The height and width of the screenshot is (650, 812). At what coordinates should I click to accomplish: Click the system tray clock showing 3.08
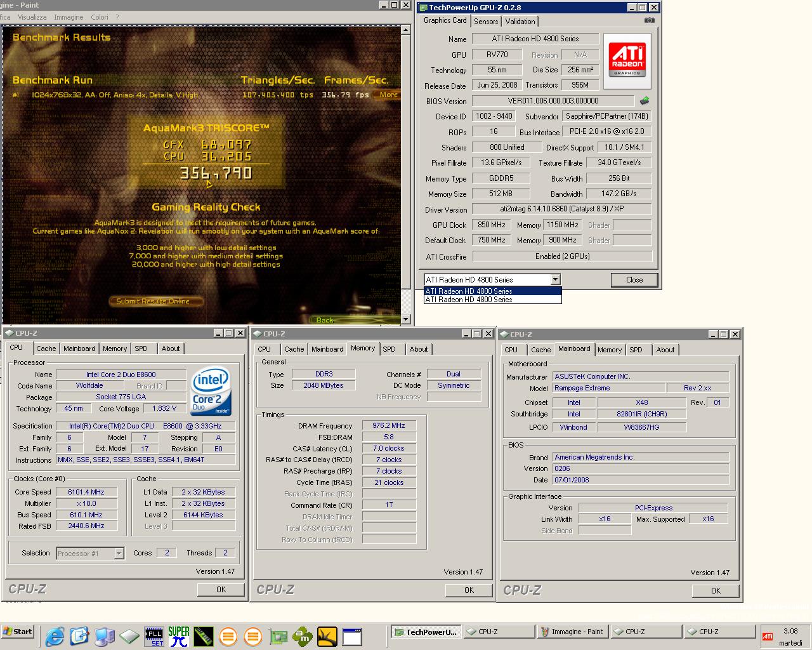click(x=790, y=631)
